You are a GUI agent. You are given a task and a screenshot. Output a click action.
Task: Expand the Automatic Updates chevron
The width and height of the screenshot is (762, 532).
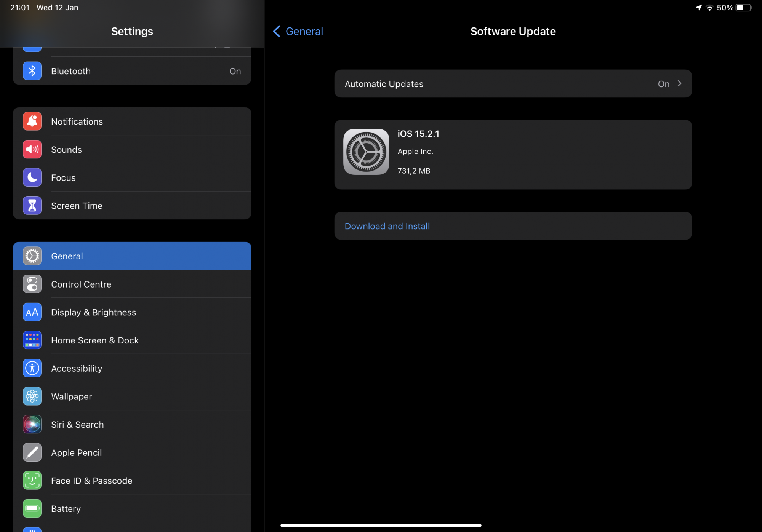point(679,83)
